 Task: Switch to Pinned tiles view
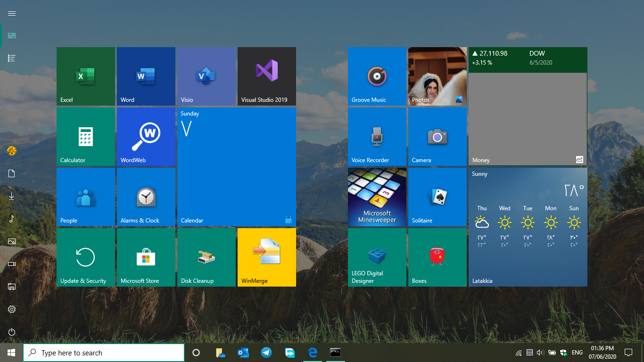tap(12, 36)
